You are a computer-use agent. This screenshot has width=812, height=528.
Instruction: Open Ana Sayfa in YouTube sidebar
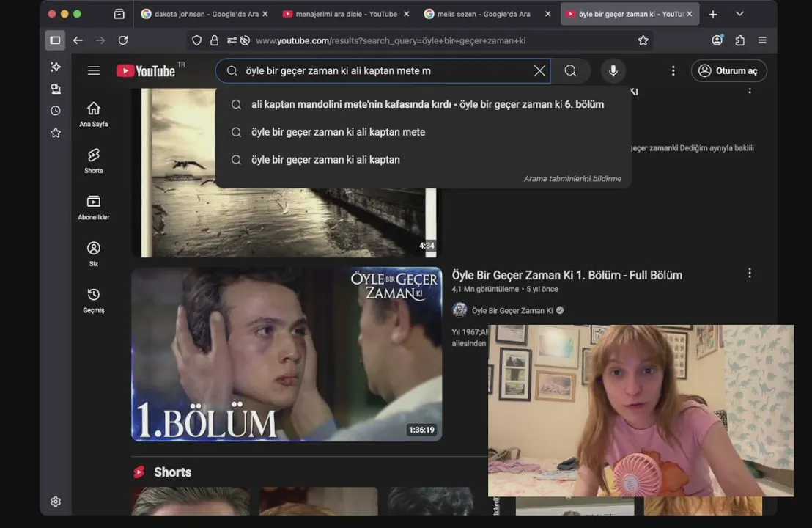94,114
